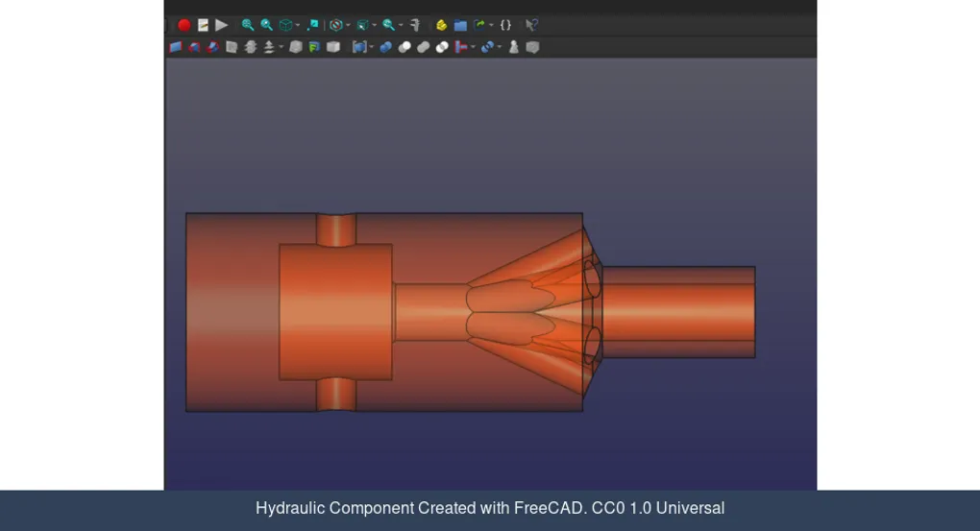Start macro recording with the red circle
980x531 pixels.
(184, 25)
